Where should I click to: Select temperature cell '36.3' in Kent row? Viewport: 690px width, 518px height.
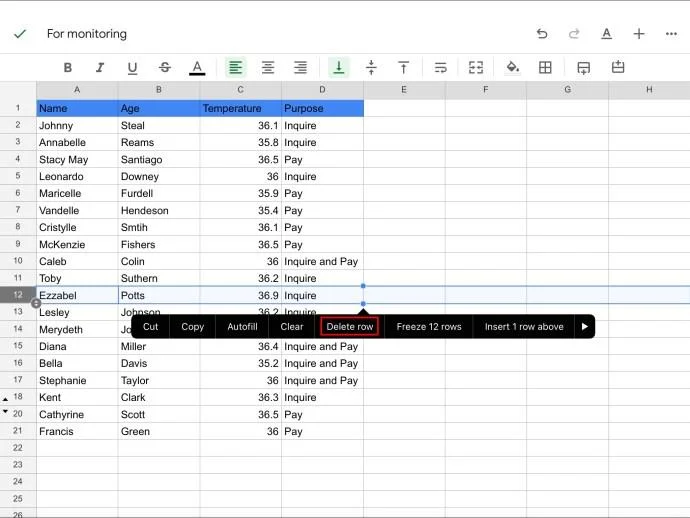[241, 397]
